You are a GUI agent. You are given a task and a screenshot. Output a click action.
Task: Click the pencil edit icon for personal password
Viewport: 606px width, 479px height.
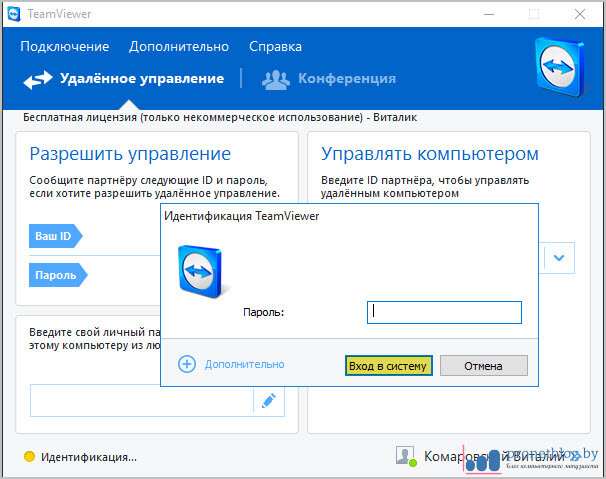[x=269, y=401]
